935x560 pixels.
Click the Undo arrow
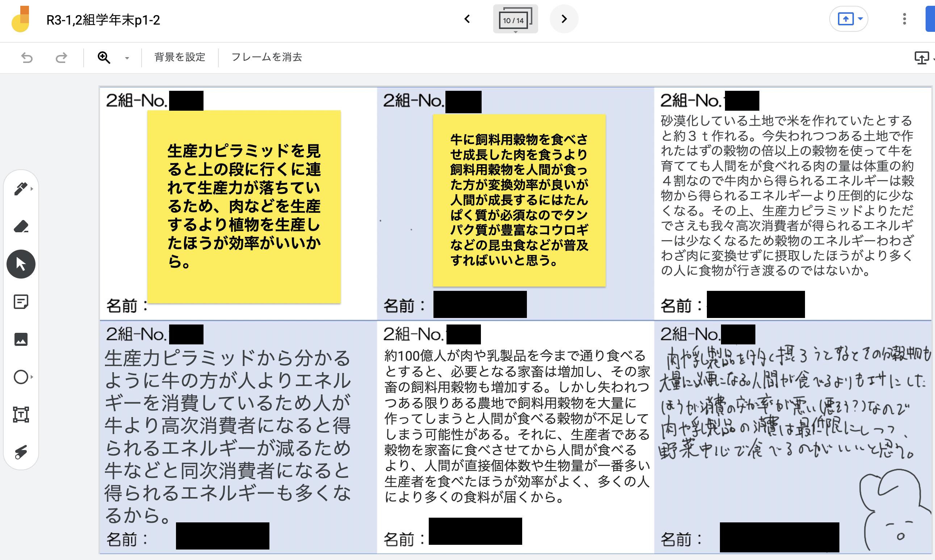point(27,58)
